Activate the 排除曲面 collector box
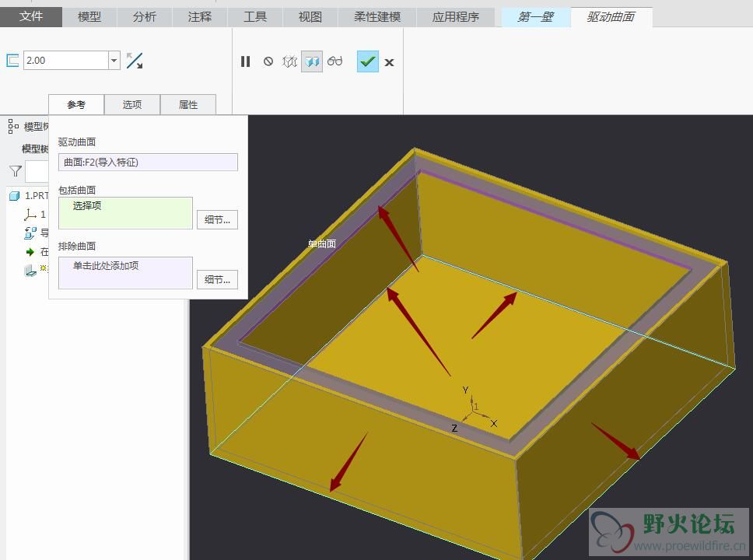 click(x=125, y=273)
